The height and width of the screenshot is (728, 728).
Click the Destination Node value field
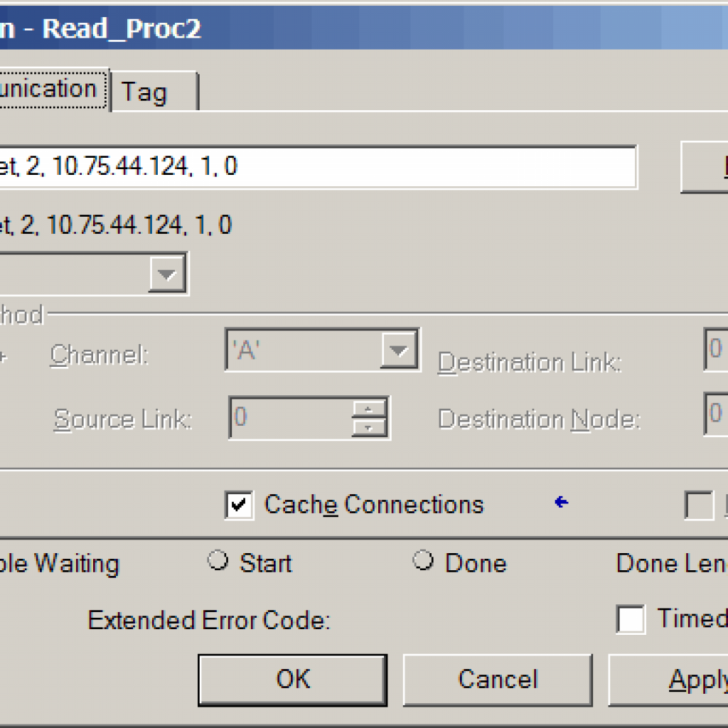716,414
